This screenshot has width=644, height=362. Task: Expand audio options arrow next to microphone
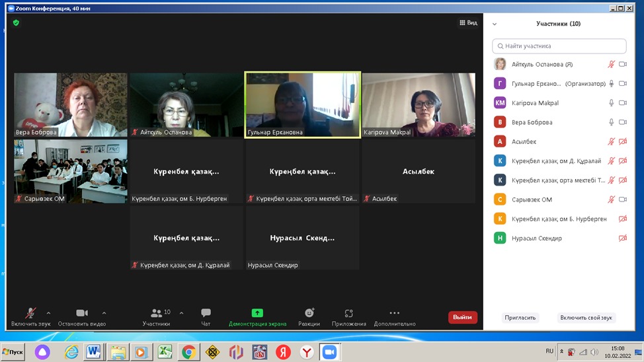point(48,313)
